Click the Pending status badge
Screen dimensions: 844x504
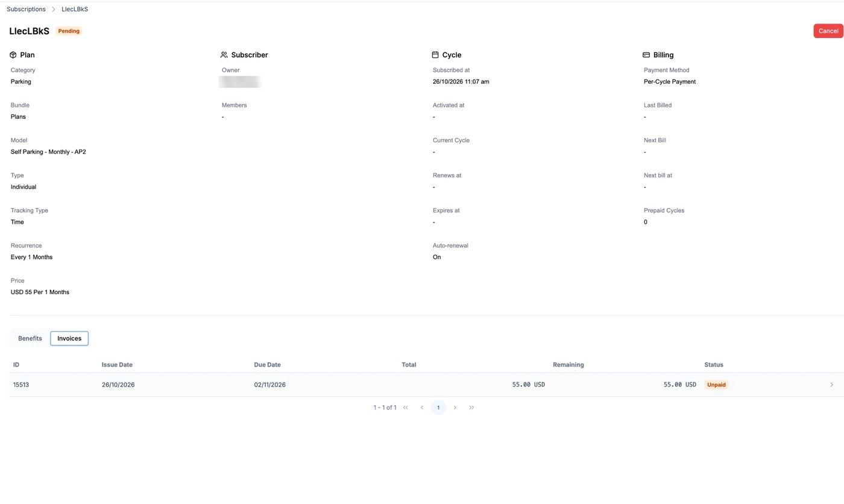click(x=69, y=31)
